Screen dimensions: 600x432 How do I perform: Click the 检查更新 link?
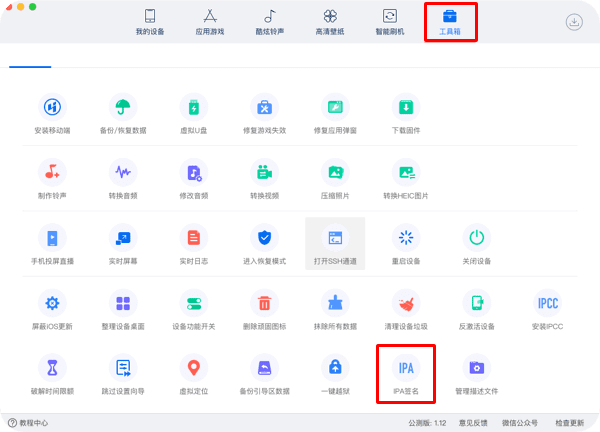click(569, 423)
